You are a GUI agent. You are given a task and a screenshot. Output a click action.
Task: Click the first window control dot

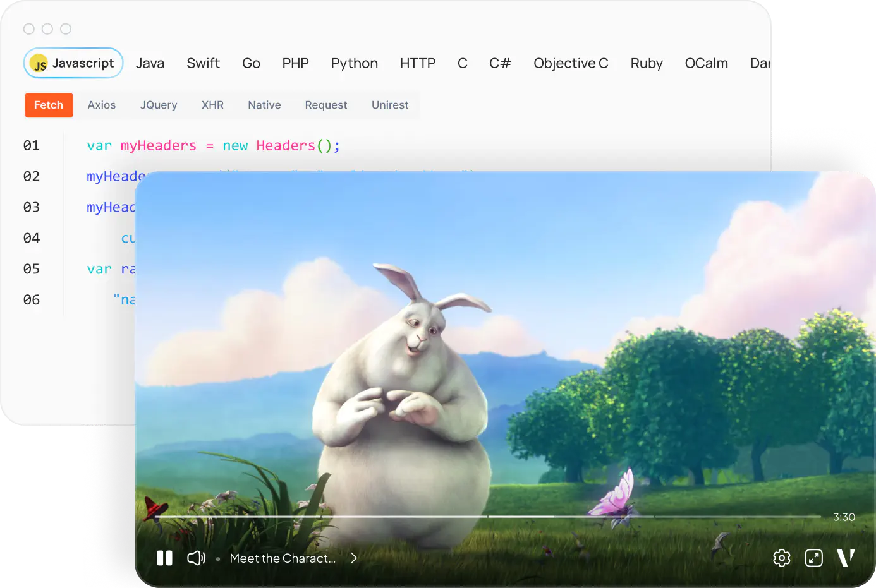[x=29, y=29]
